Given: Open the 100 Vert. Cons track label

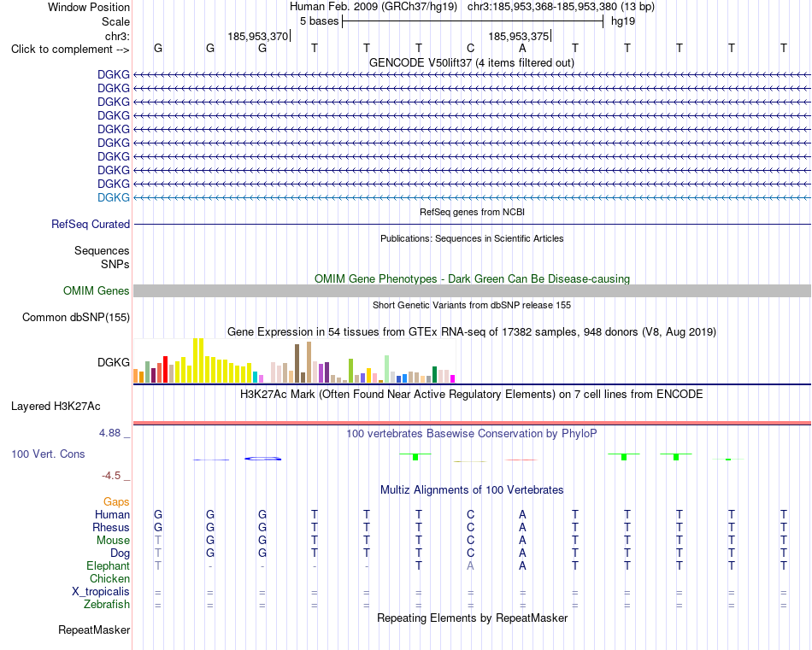Looking at the screenshot, I should (x=48, y=454).
